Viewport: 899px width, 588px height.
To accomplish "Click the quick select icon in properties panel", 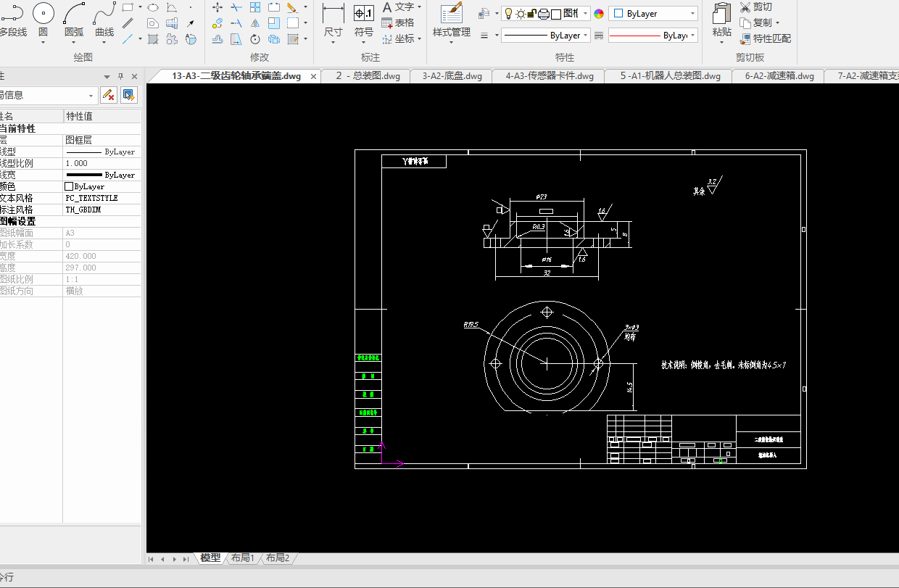I will 129,94.
